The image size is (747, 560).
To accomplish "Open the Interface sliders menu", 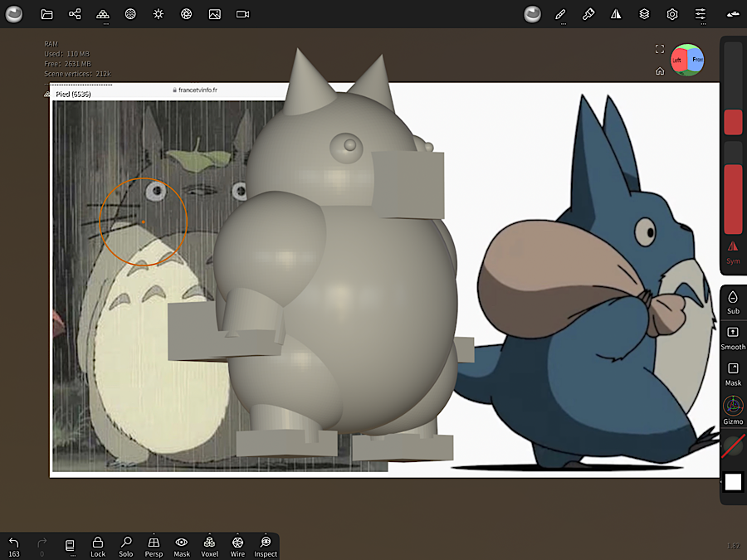I will [x=701, y=14].
